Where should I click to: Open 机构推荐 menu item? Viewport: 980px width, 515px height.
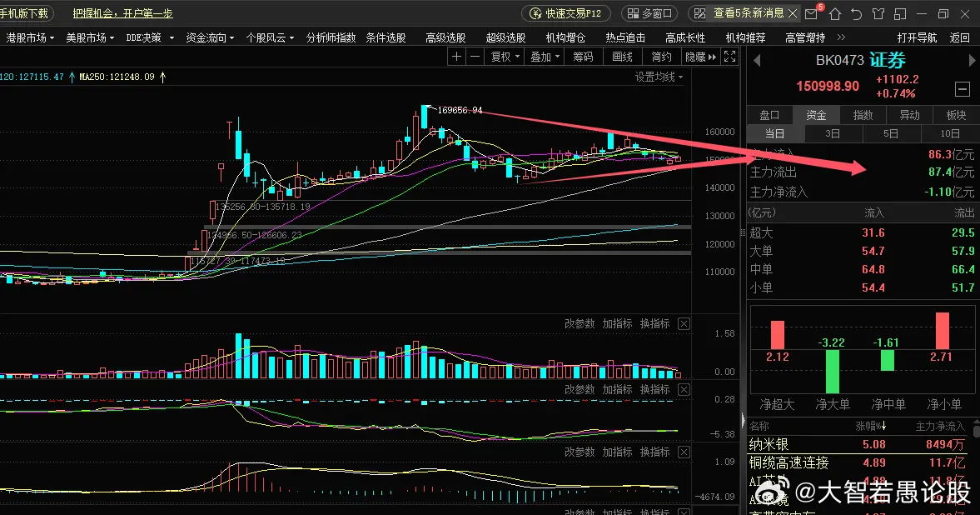coord(746,37)
